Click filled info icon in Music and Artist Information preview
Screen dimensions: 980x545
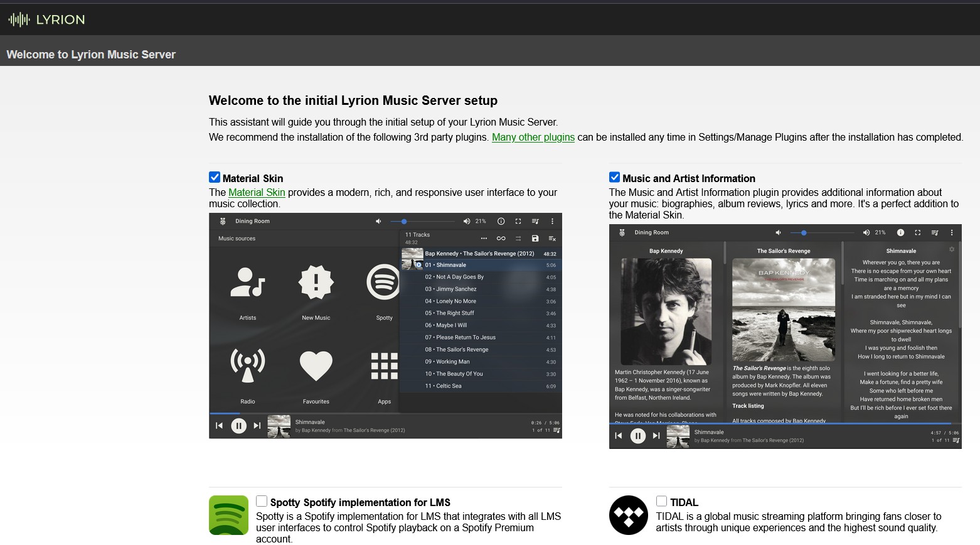coord(900,232)
